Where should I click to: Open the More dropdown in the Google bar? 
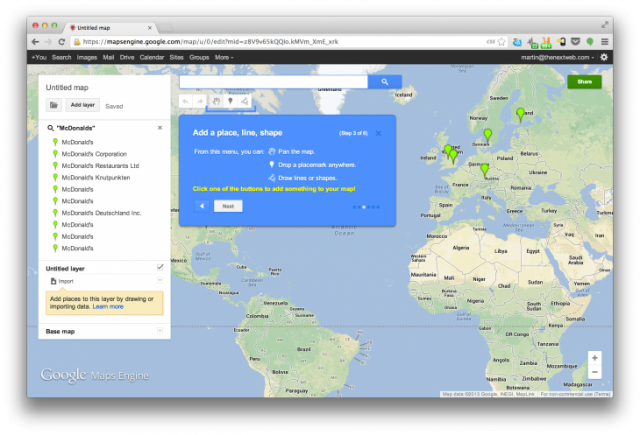click(224, 57)
